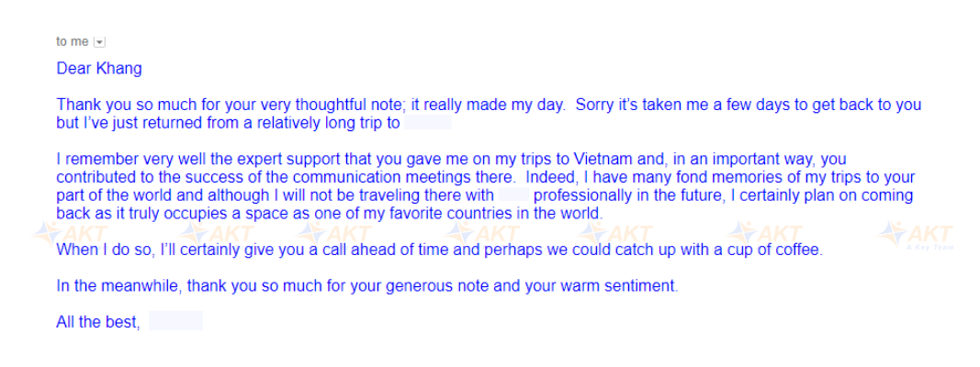Click the "Dear Khang" greeting line
Viewport: 980px width, 367px height.
(99, 69)
